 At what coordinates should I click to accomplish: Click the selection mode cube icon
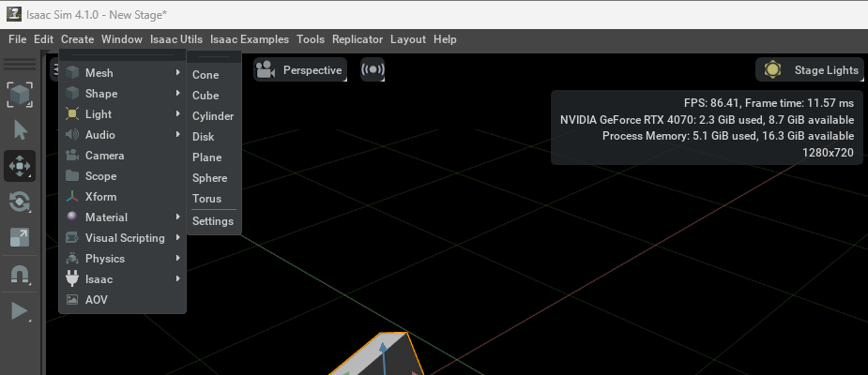[20, 95]
